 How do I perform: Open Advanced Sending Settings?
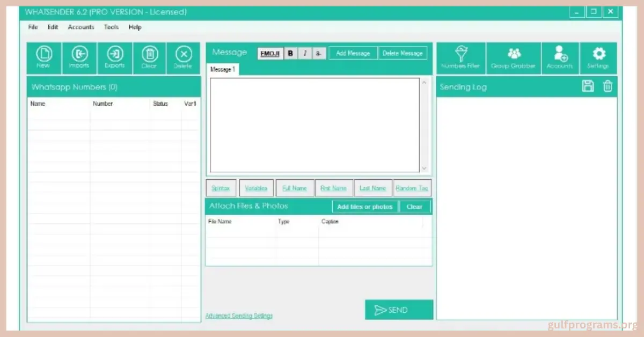point(240,316)
